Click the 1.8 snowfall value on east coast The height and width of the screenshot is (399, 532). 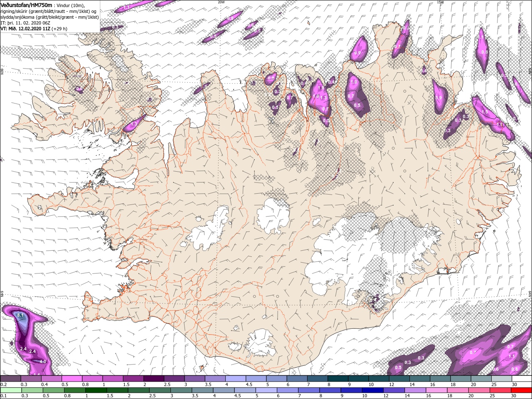click(500, 124)
